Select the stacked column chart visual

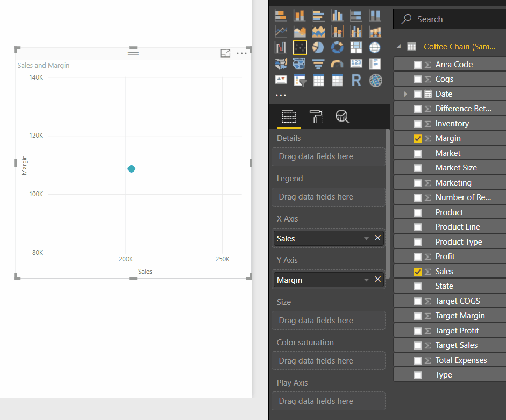pyautogui.click(x=299, y=16)
